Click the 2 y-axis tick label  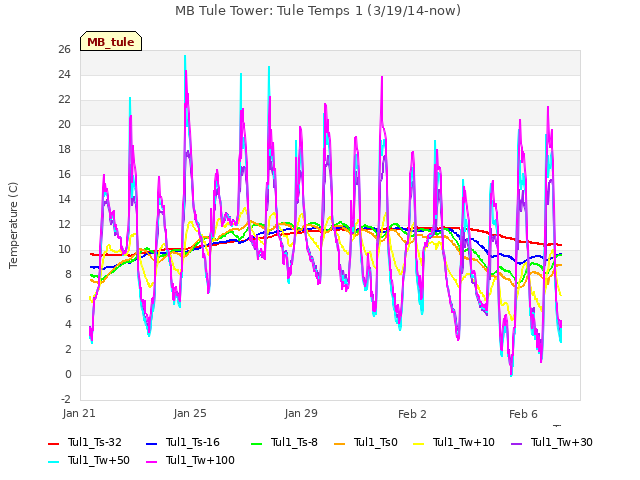(x=68, y=349)
